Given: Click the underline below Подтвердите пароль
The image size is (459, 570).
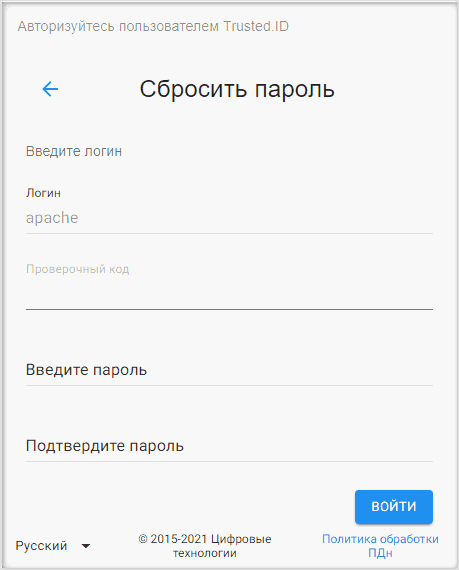Looking at the screenshot, I should coord(229,461).
